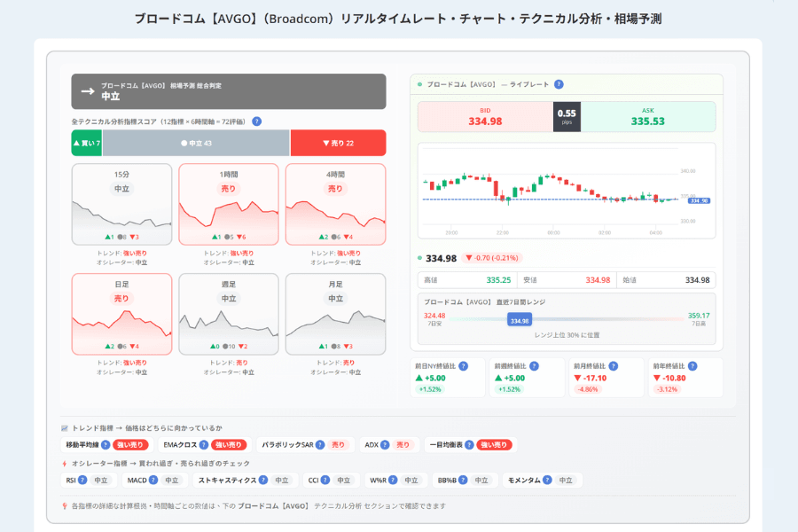Open the MACD help icon
Screen dimensions: 798x532
tap(153, 480)
